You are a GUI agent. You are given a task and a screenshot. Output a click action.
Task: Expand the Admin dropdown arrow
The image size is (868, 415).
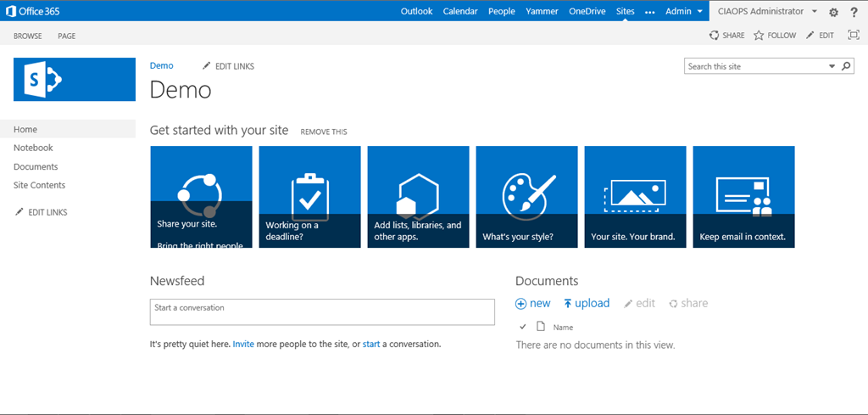pyautogui.click(x=700, y=12)
